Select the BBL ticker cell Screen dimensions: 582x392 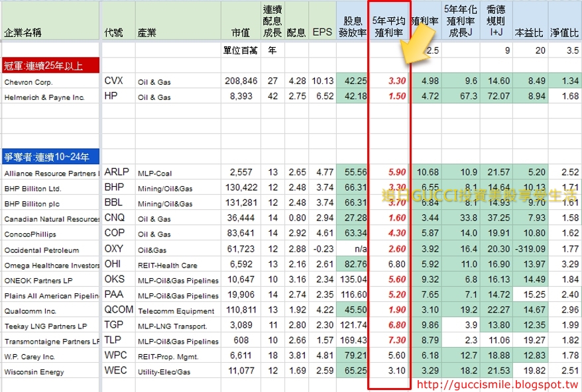[119, 203]
